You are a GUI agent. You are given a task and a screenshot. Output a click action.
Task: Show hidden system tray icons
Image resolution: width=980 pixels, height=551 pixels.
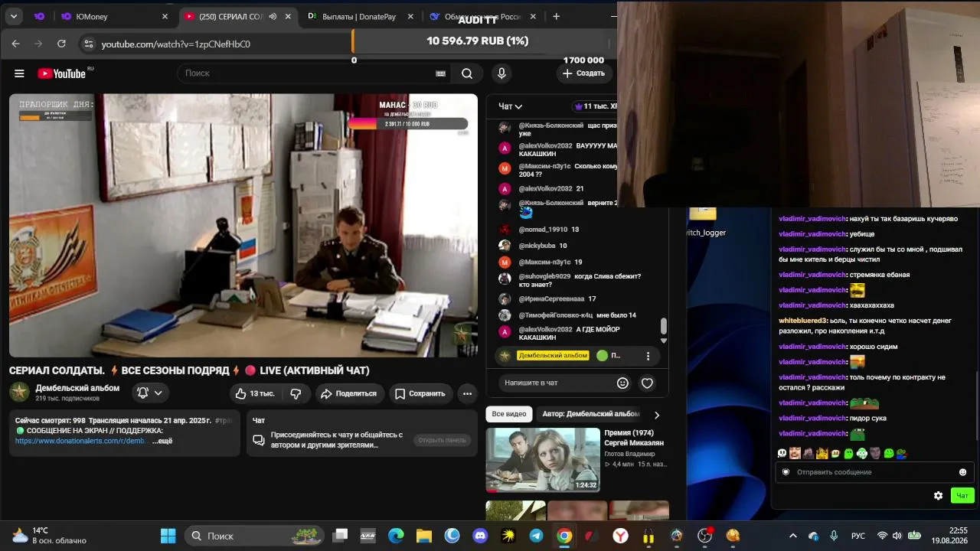coord(792,536)
